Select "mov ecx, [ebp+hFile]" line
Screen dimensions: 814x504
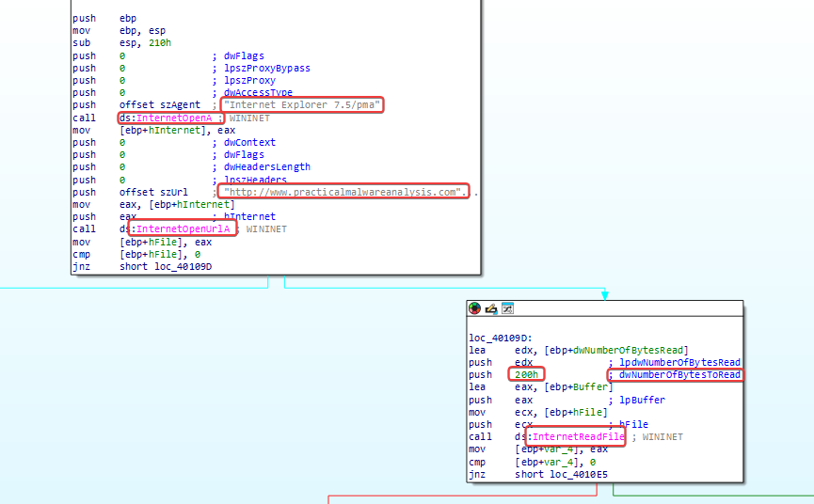pyautogui.click(x=538, y=412)
